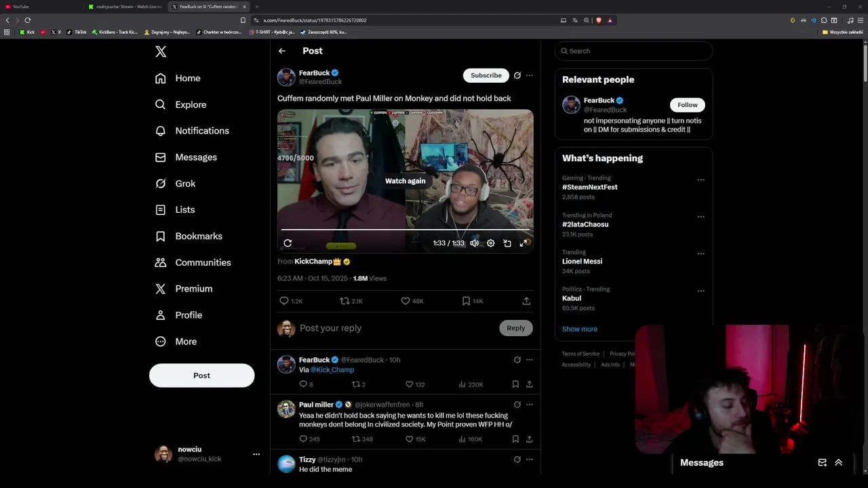This screenshot has width=868, height=488.
Task: Open Premium in the sidebar
Action: [x=184, y=289]
